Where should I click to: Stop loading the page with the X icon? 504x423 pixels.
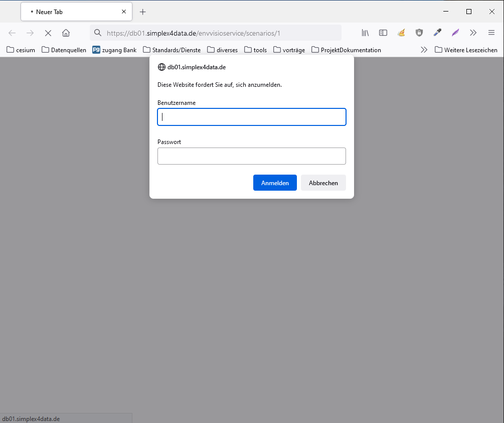(48, 33)
